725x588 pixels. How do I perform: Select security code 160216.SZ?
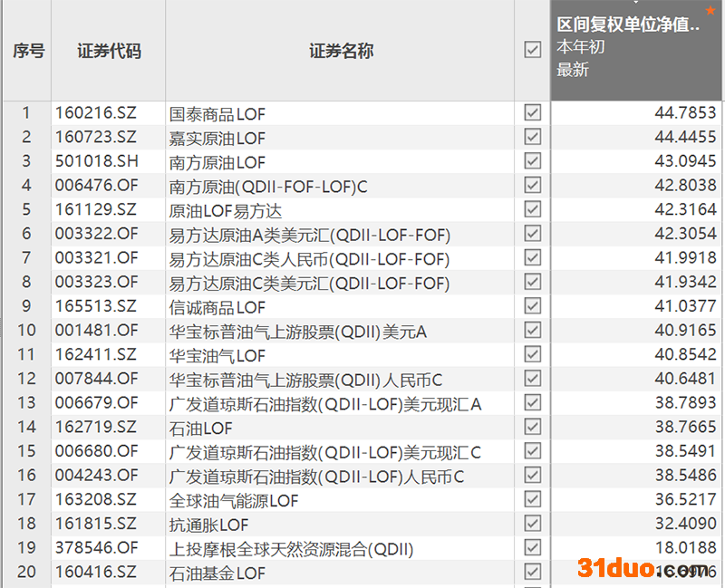tap(96, 112)
